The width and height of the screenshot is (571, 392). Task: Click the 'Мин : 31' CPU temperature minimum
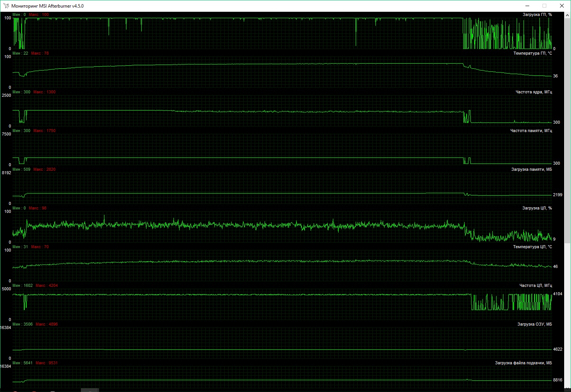20,247
